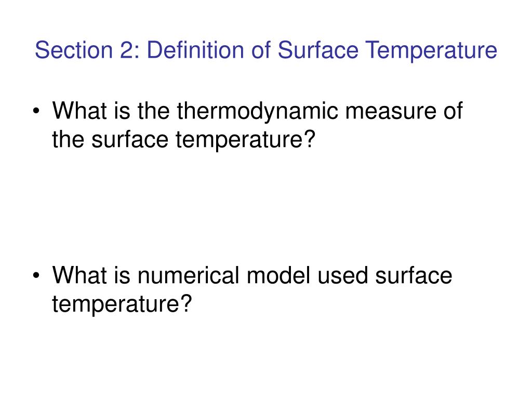Click the second bullet point marker
The image size is (532, 399).
point(36,275)
